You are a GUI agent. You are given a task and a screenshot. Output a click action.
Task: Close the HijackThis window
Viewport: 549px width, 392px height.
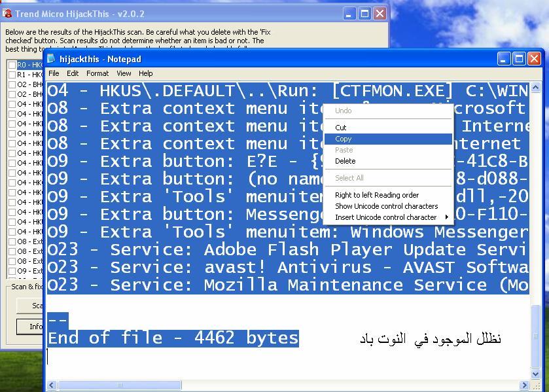tap(380, 14)
